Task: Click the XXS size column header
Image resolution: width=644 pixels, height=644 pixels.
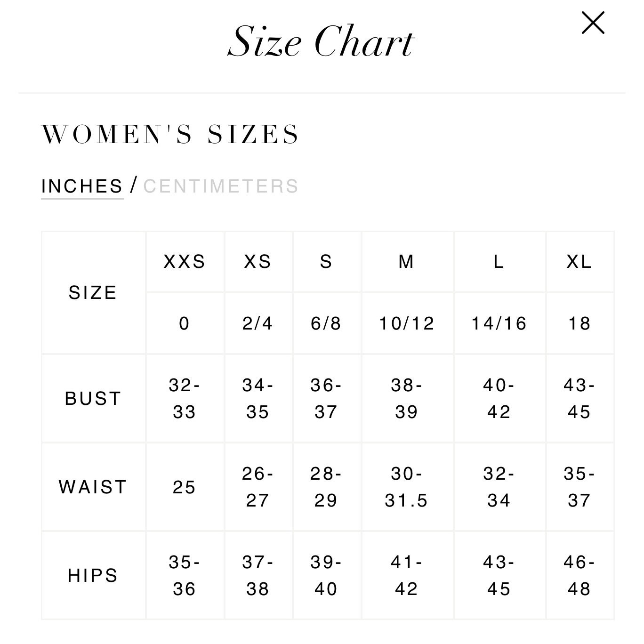Action: [x=185, y=262]
